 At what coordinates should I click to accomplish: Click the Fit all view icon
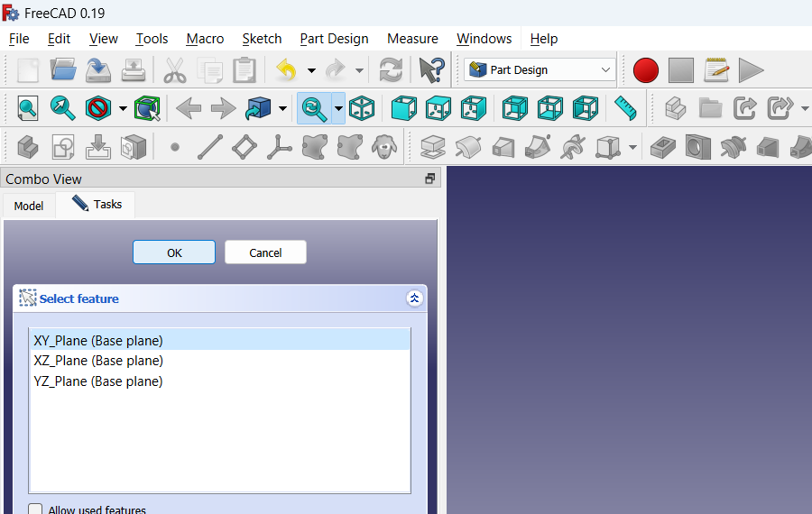click(27, 109)
